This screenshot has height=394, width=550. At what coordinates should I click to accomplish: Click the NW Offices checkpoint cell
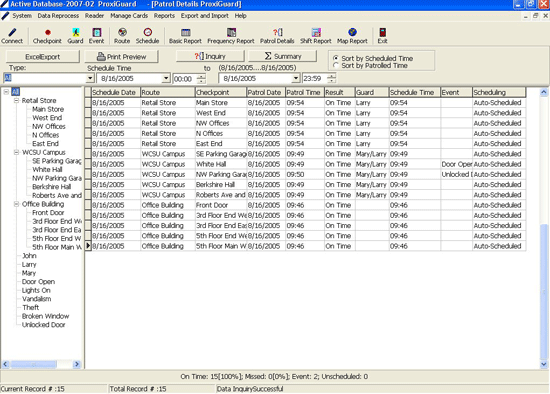(221, 123)
